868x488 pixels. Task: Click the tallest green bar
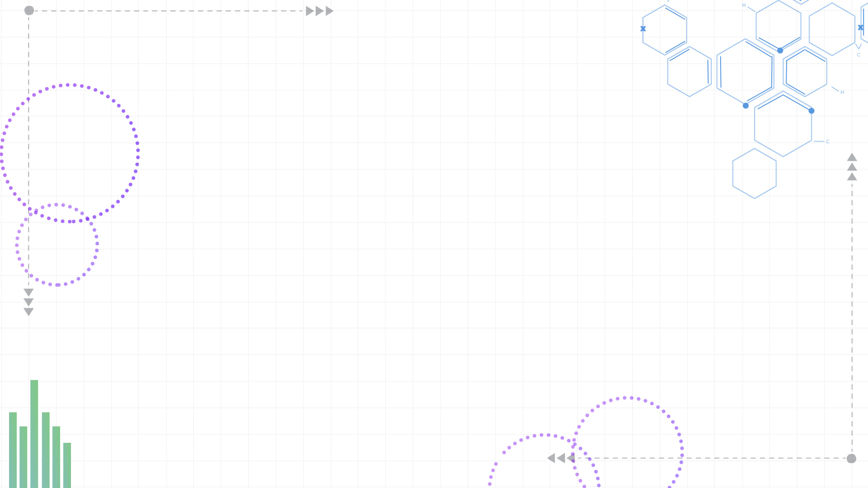pos(34,434)
